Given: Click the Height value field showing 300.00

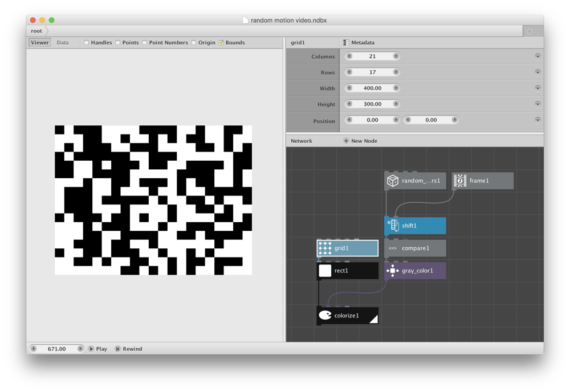Looking at the screenshot, I should (373, 104).
